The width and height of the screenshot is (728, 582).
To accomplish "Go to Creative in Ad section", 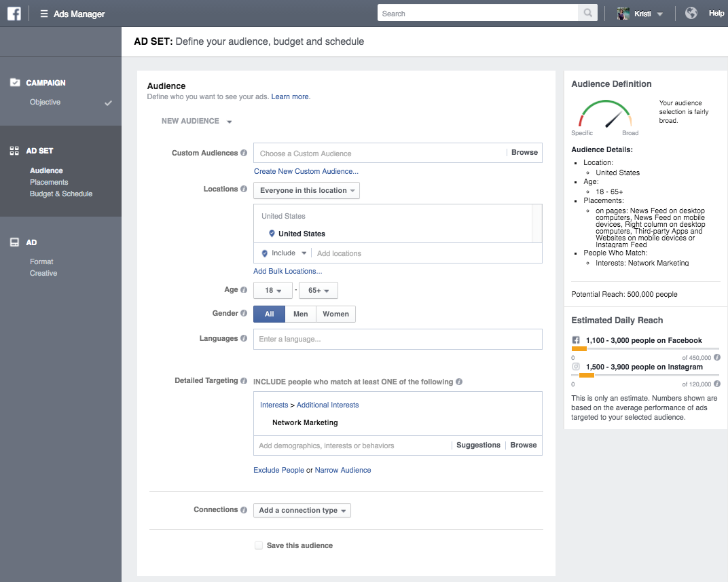I will [43, 274].
